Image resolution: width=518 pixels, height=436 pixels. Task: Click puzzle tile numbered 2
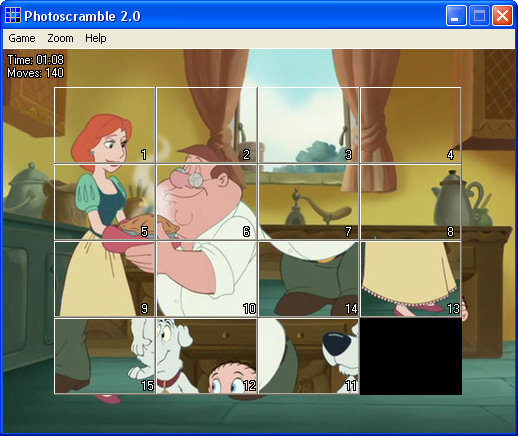(x=207, y=125)
